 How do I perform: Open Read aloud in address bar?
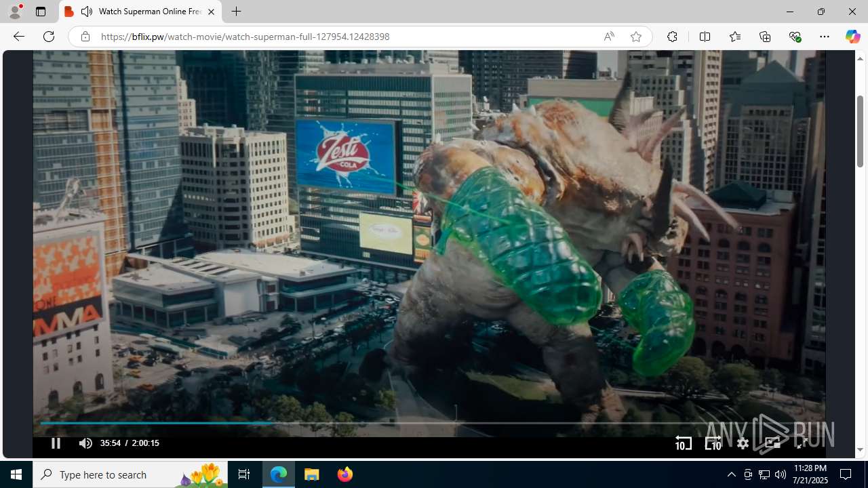pos(609,37)
